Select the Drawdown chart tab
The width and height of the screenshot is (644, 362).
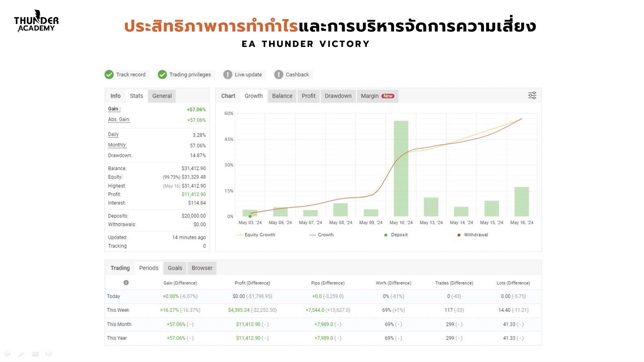point(338,96)
